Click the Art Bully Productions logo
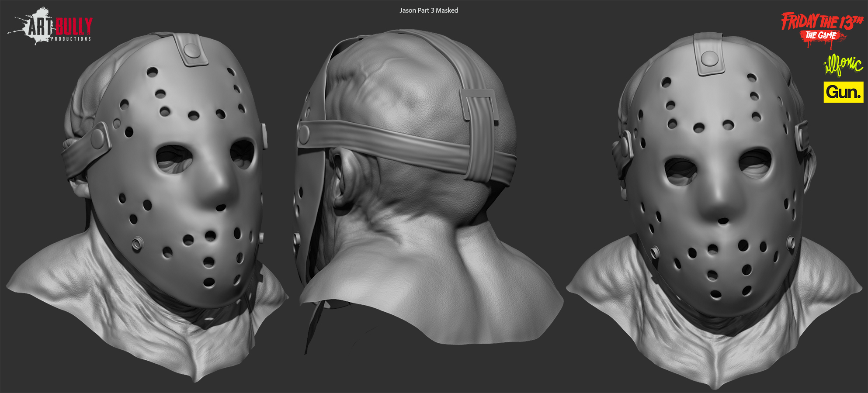Viewport: 868px width, 393px height. [50, 26]
